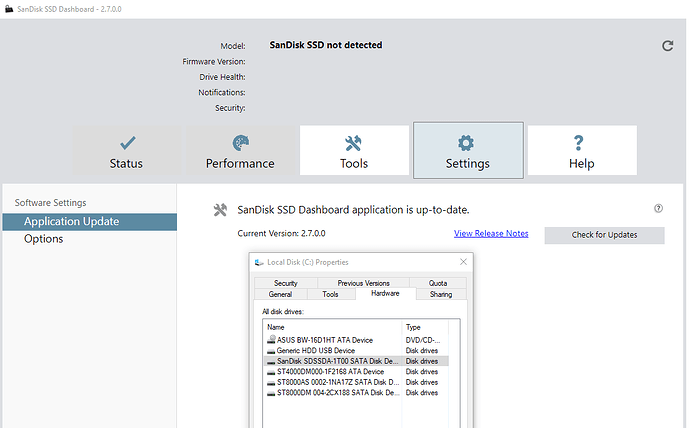This screenshot has width=690, height=428.
Task: Click DVD/CD type cell for ASUS drive
Action: (x=422, y=340)
